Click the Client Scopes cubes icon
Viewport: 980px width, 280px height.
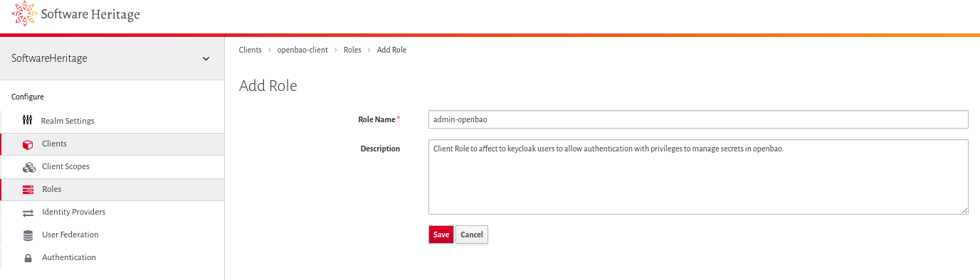point(29,167)
